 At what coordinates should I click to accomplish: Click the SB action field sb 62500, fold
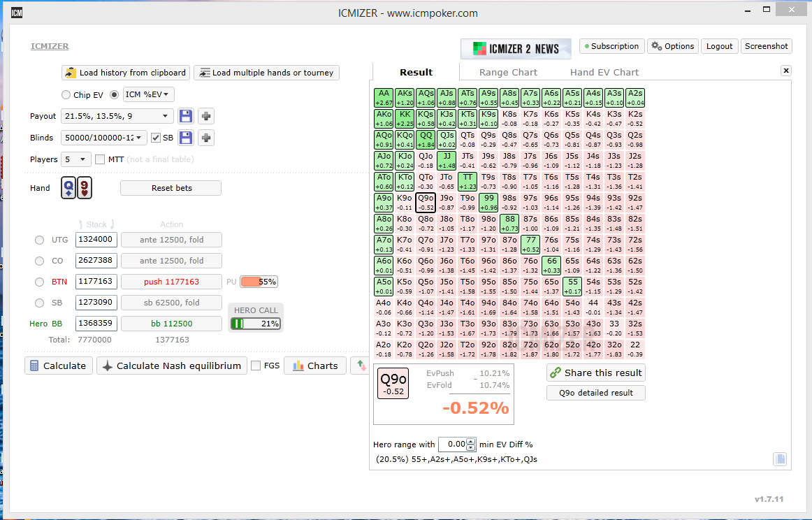pyautogui.click(x=171, y=303)
